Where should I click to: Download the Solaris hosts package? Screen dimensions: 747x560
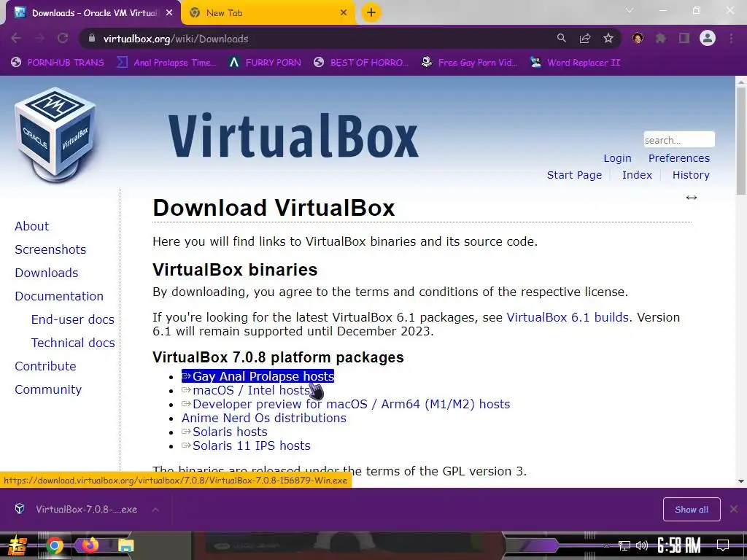point(225,432)
